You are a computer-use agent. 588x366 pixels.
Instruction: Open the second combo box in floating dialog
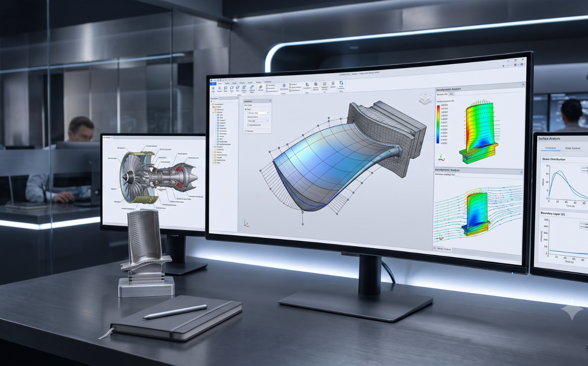258,121
